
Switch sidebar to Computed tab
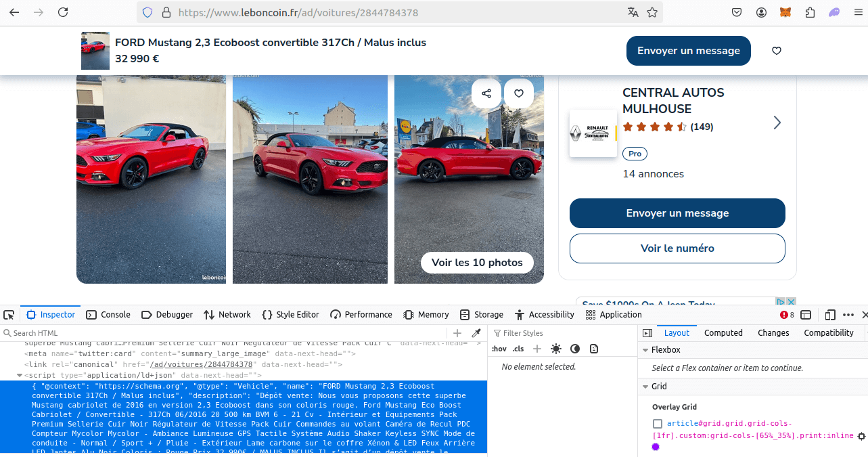[x=723, y=333]
